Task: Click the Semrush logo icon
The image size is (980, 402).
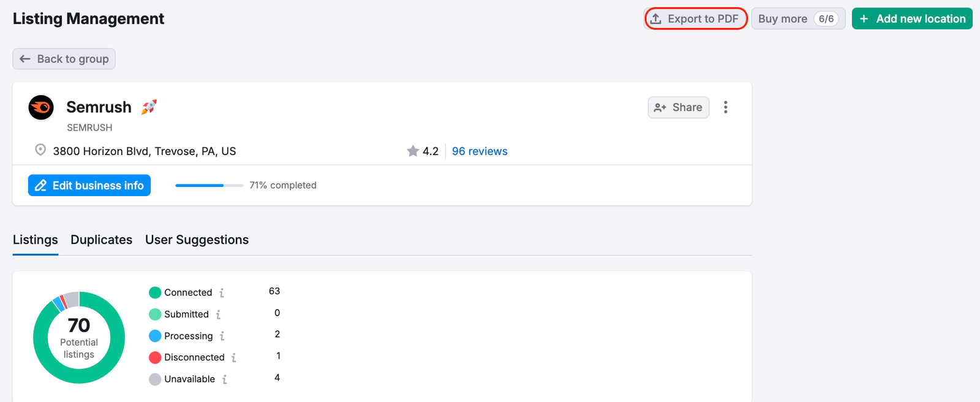Action: tap(41, 107)
